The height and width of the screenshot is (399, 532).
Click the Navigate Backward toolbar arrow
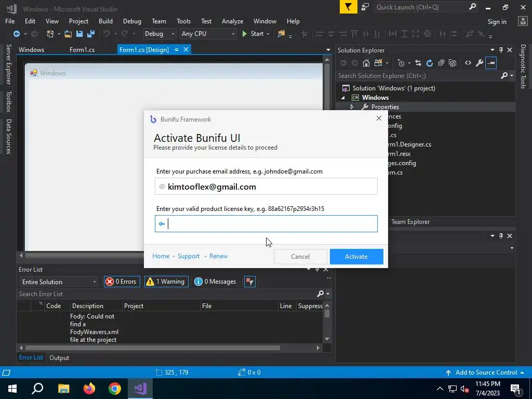[x=16, y=34]
